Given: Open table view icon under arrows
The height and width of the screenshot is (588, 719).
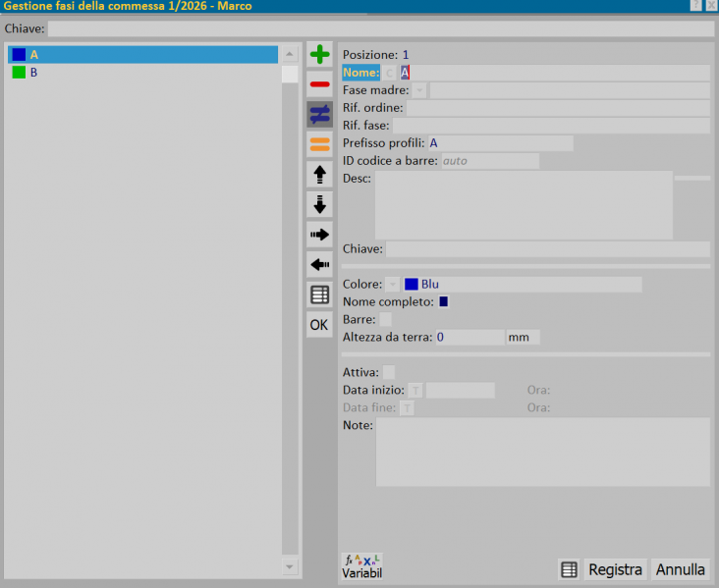Looking at the screenshot, I should point(319,294).
